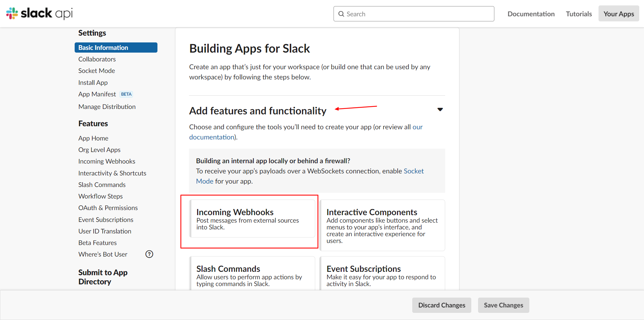Open Tutorials in the top navigation
This screenshot has width=644, height=320.
point(579,14)
